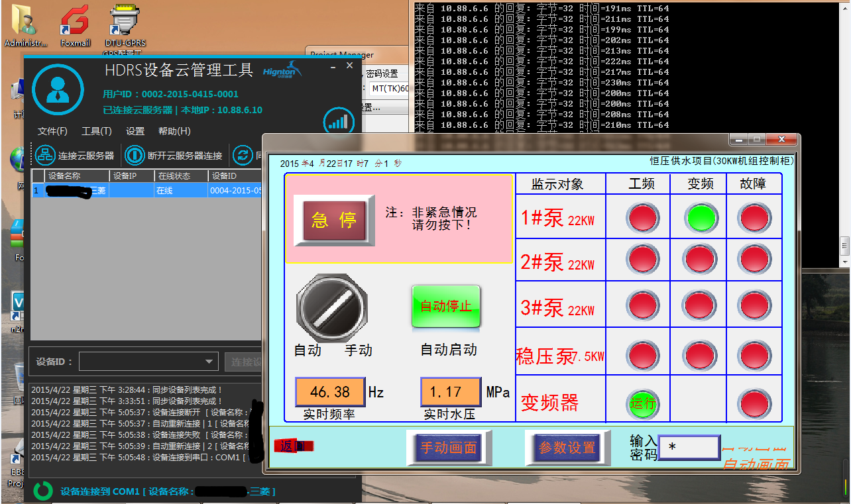This screenshot has height=504, width=851.
Task: Turn the 自动/手动 rotary selector knob
Action: 331,309
